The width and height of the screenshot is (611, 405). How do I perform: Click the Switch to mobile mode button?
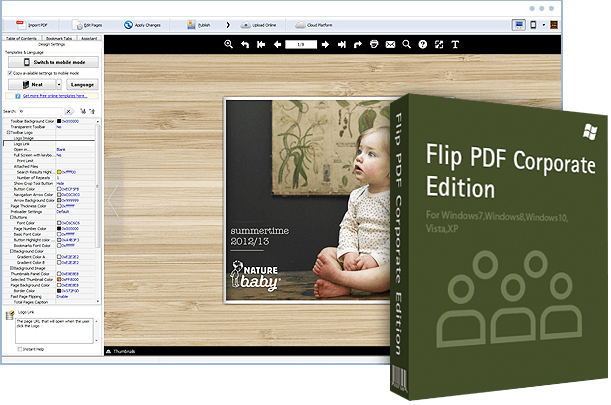click(x=52, y=62)
